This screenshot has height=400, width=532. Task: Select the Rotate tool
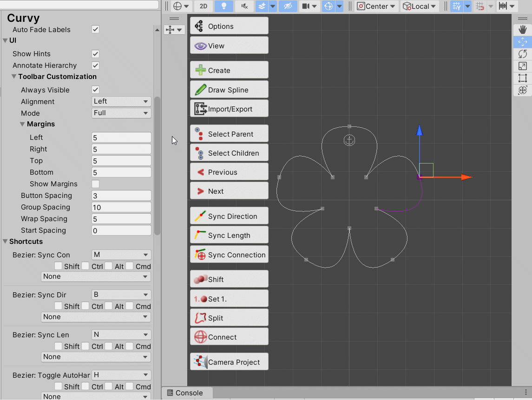click(x=522, y=54)
